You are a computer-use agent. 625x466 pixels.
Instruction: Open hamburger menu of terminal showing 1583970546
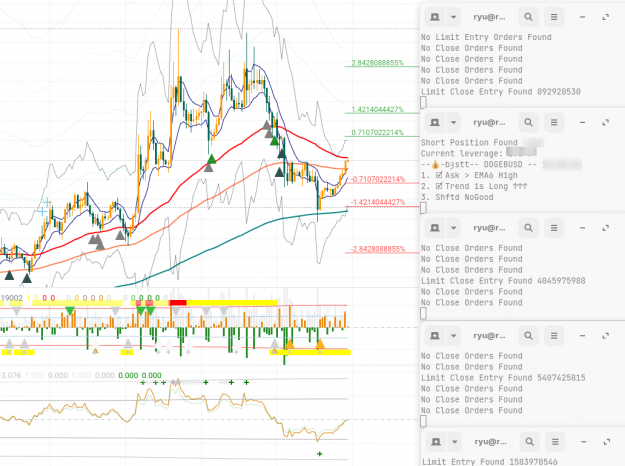click(555, 442)
